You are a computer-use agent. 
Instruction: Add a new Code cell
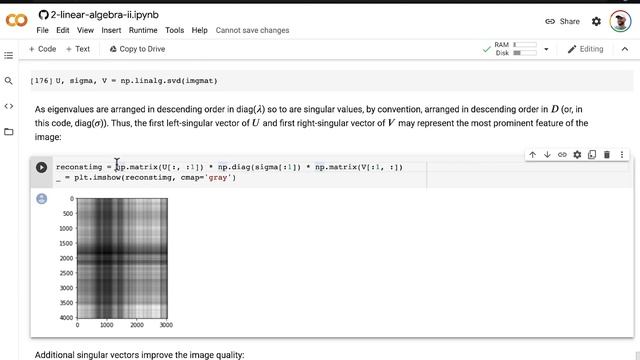click(x=42, y=49)
